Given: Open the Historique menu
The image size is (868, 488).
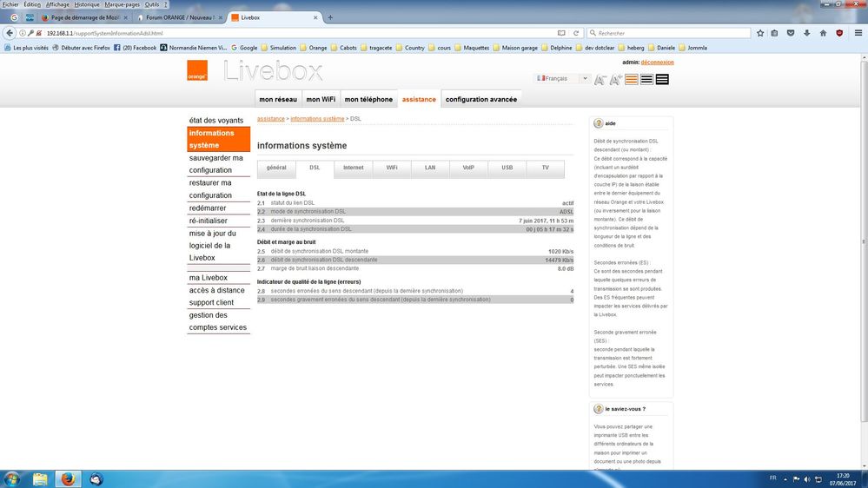Looking at the screenshot, I should point(87,4).
